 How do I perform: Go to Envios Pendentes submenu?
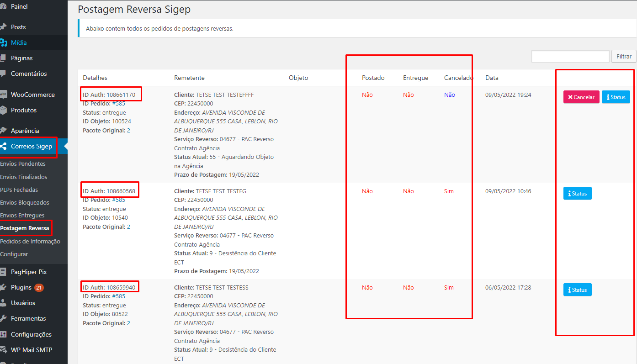(23, 164)
